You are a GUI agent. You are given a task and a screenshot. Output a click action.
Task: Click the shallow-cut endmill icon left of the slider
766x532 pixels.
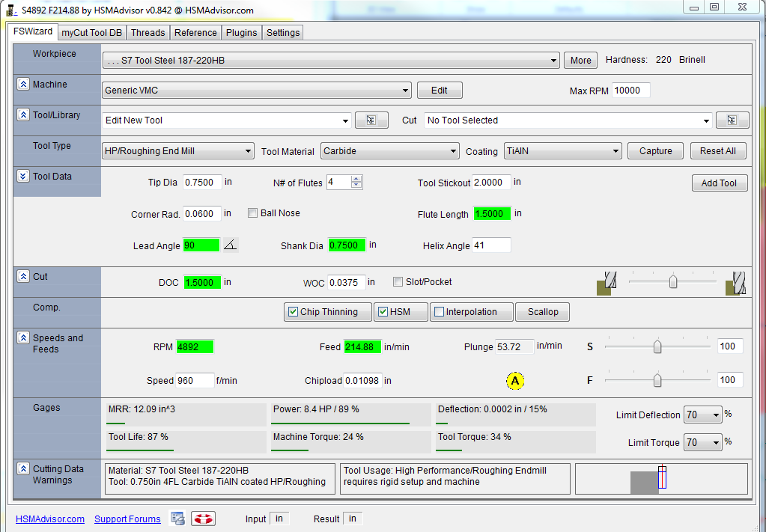[x=604, y=283]
